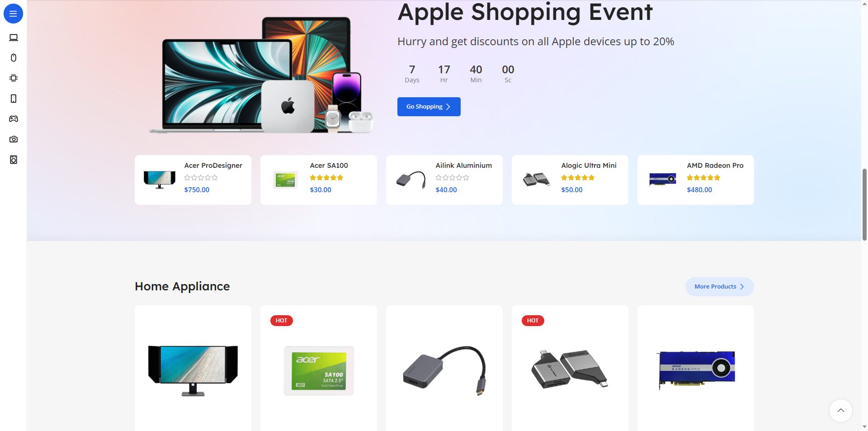
Task: Select the smartphone category icon
Action: click(14, 99)
